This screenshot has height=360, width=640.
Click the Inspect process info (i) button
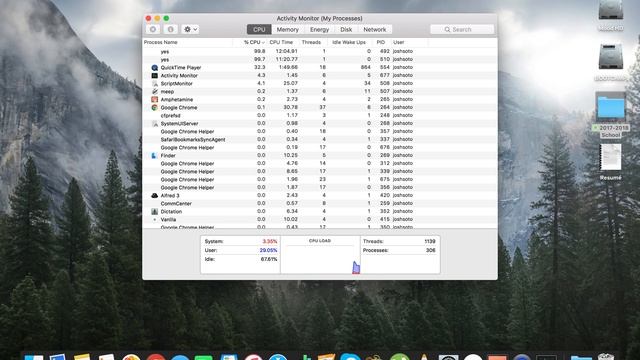coord(171,29)
